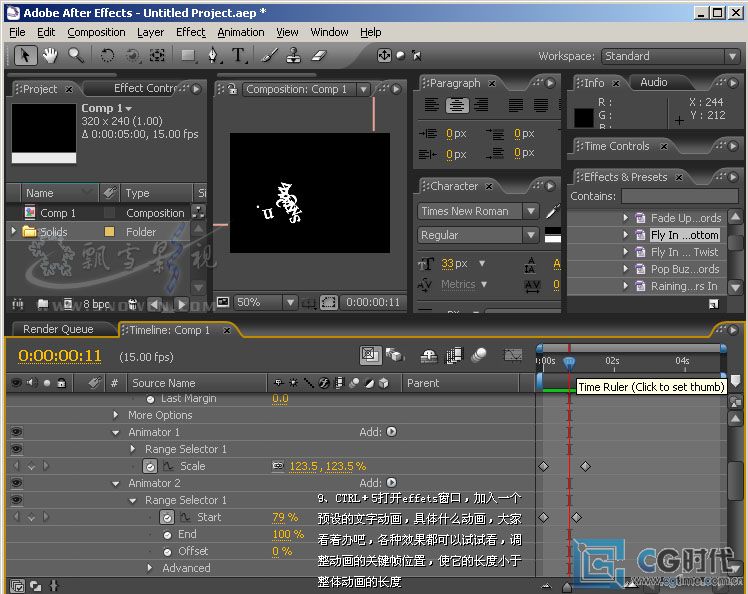Click Add button for Animator 2
This screenshot has width=748, height=594.
click(391, 483)
